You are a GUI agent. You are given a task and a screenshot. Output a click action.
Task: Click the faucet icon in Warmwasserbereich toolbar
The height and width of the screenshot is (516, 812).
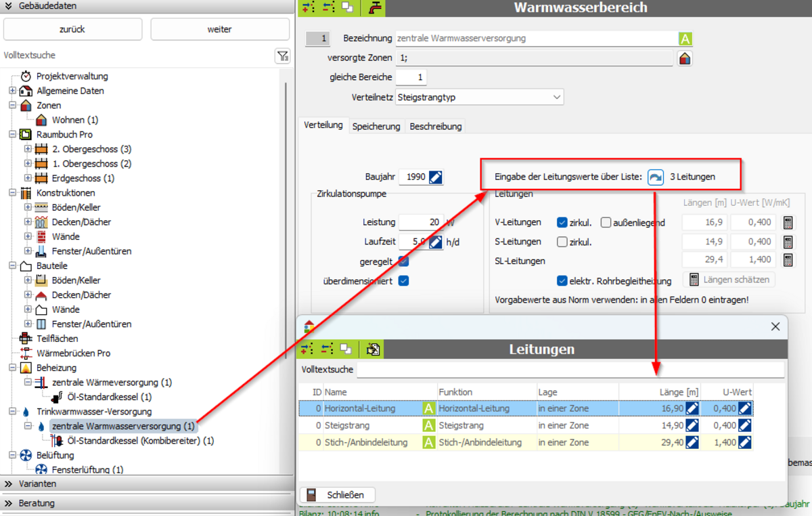coord(376,7)
